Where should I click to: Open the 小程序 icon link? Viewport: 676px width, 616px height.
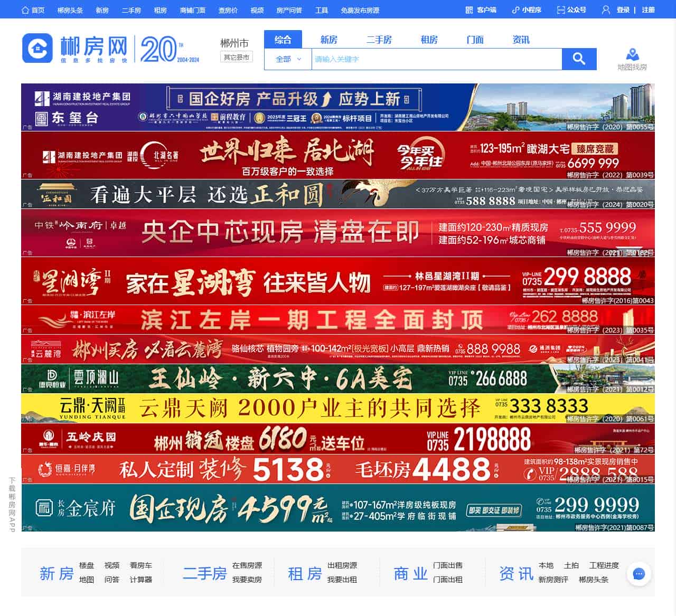(515, 10)
